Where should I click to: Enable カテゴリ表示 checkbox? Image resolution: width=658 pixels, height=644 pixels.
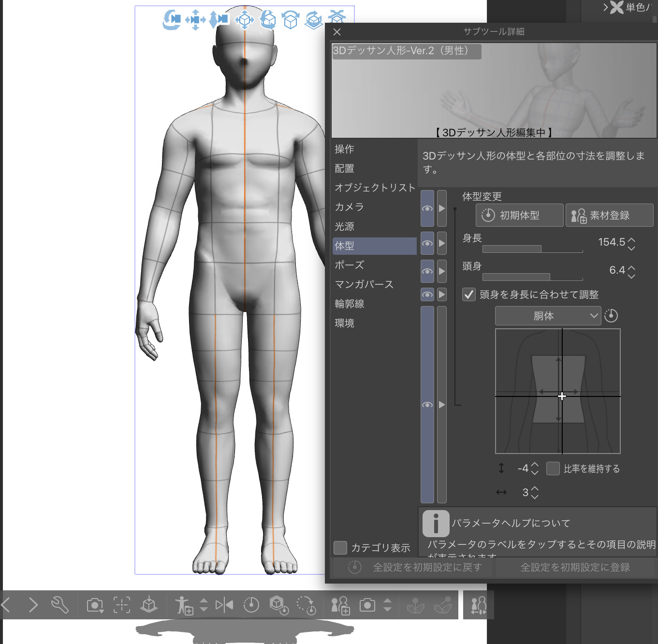pyautogui.click(x=340, y=548)
